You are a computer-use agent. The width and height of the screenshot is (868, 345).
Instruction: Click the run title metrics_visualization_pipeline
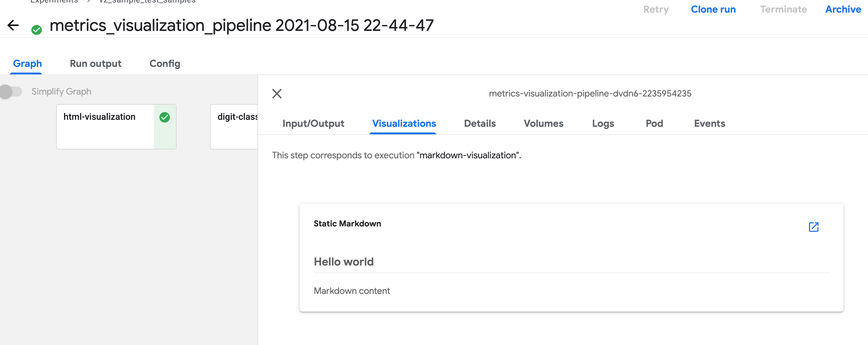click(x=241, y=26)
